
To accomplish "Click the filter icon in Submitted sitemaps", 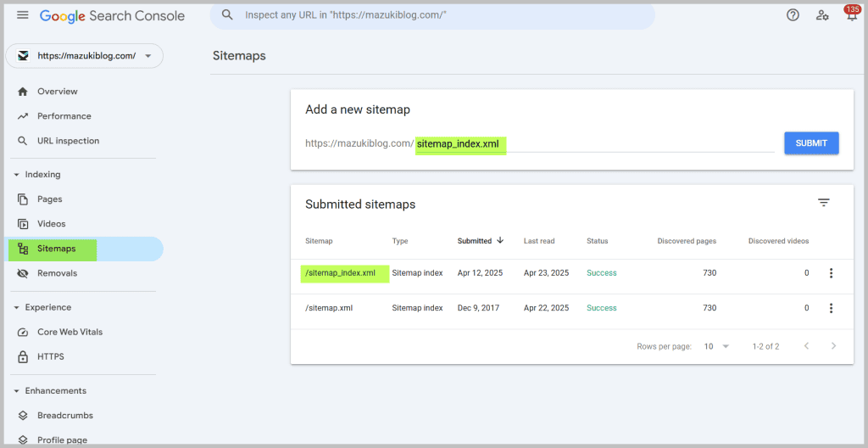I will click(823, 203).
